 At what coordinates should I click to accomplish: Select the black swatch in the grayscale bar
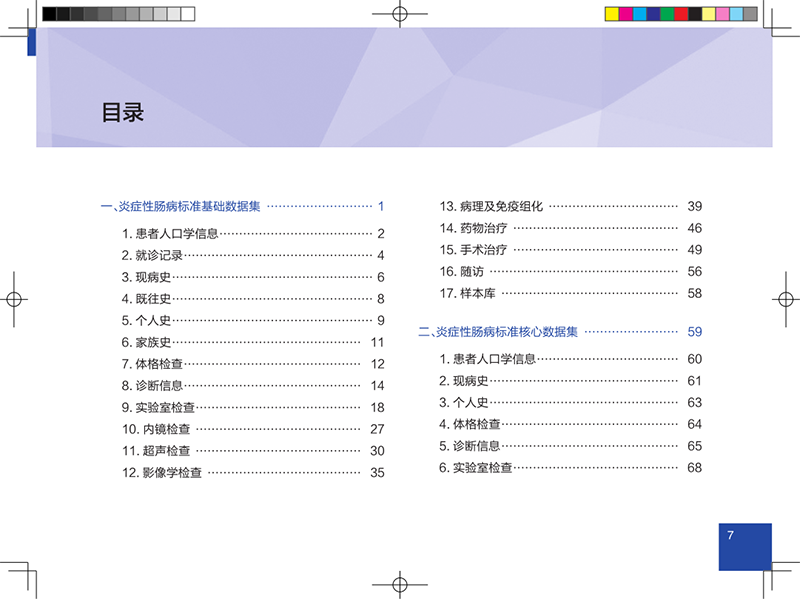[x=49, y=14]
